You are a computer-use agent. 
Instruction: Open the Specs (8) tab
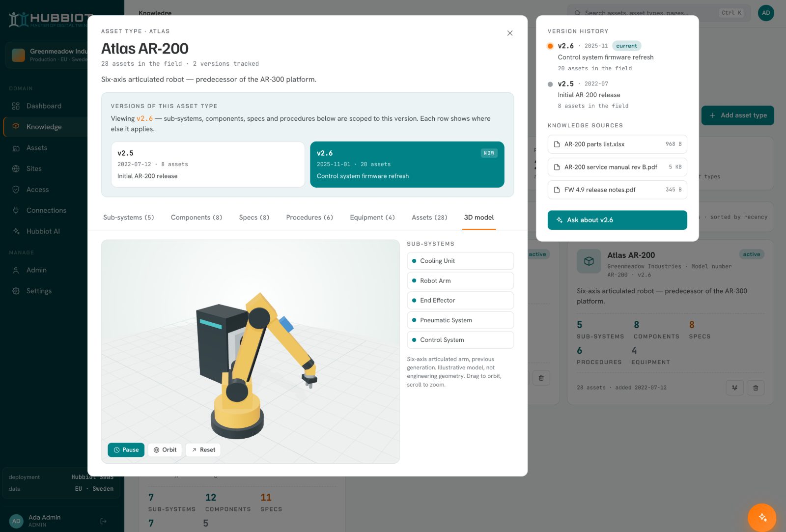point(254,218)
